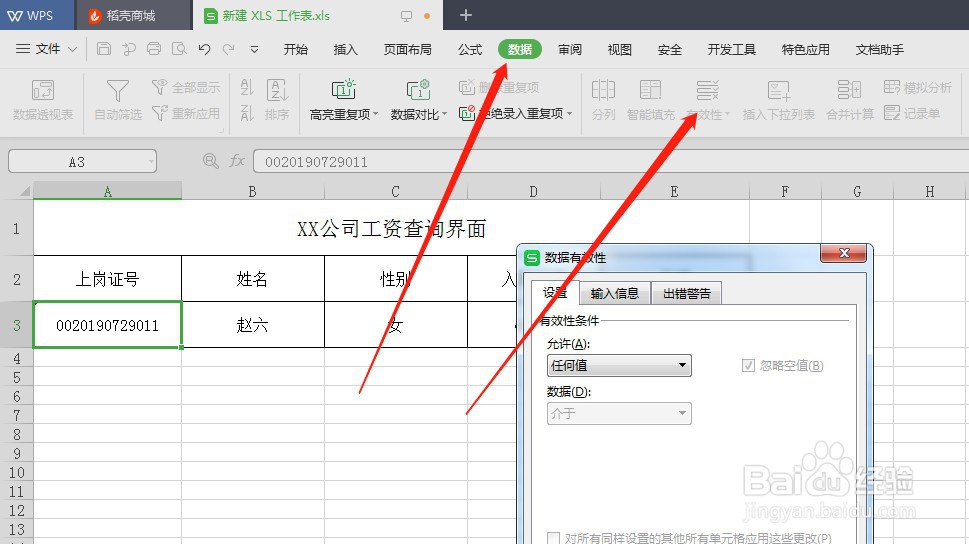Click the Save icon in quick toolbar
The height and width of the screenshot is (544, 969).
point(104,49)
